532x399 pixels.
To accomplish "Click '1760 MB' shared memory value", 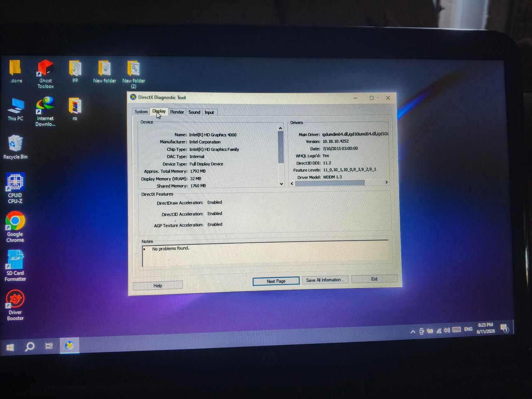I will tap(198, 186).
